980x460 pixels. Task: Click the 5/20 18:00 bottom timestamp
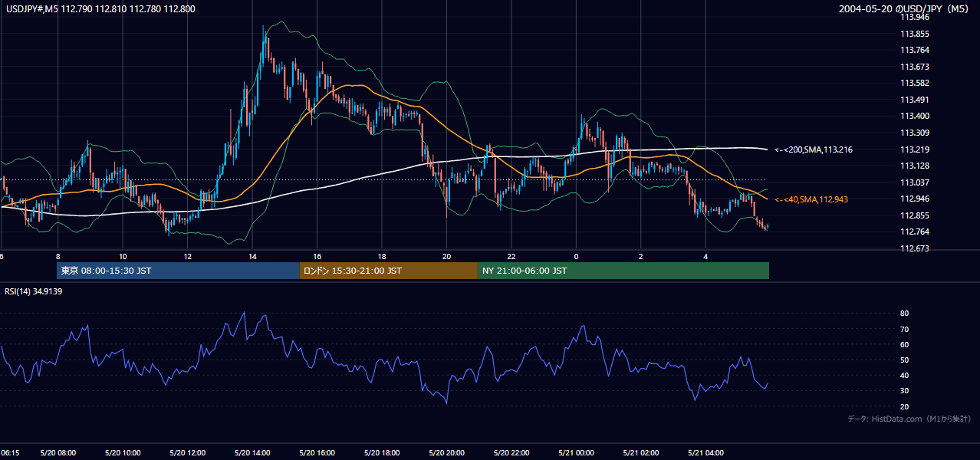click(382, 453)
